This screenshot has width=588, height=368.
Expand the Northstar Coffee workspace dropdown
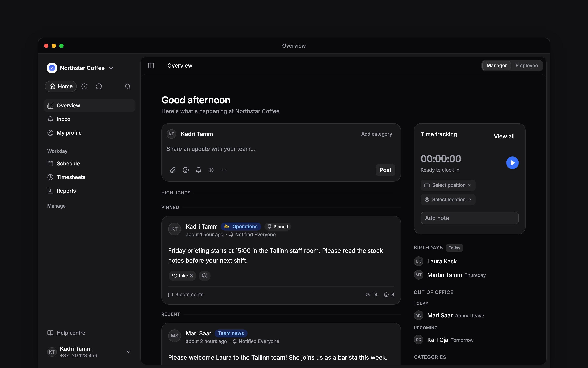click(111, 68)
